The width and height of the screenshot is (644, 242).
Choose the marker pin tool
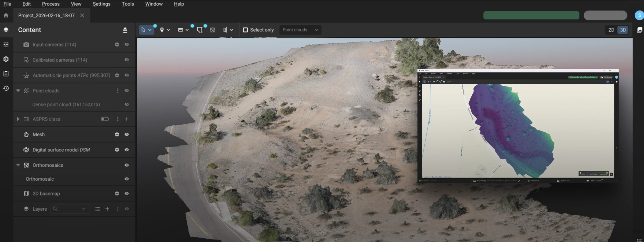(x=162, y=30)
